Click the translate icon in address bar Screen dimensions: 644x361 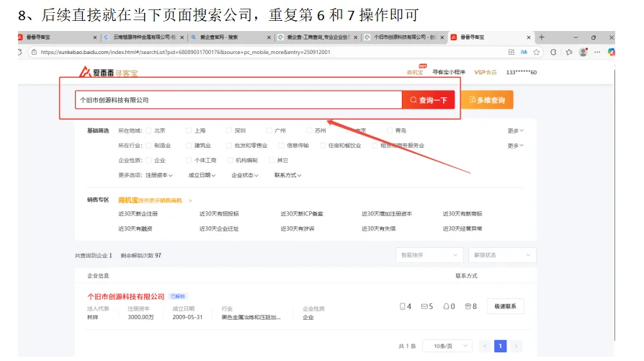tap(524, 52)
